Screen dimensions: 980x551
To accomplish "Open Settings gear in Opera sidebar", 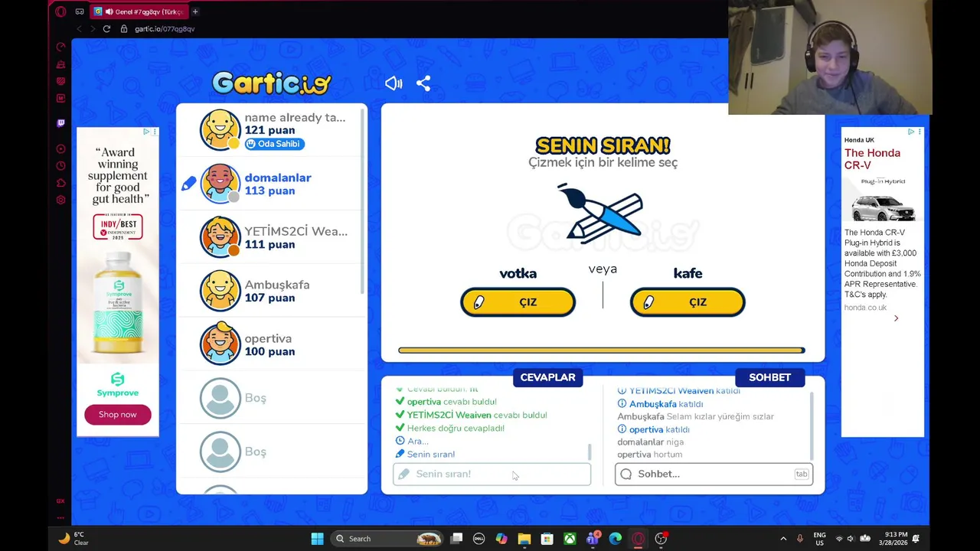I will (x=60, y=200).
